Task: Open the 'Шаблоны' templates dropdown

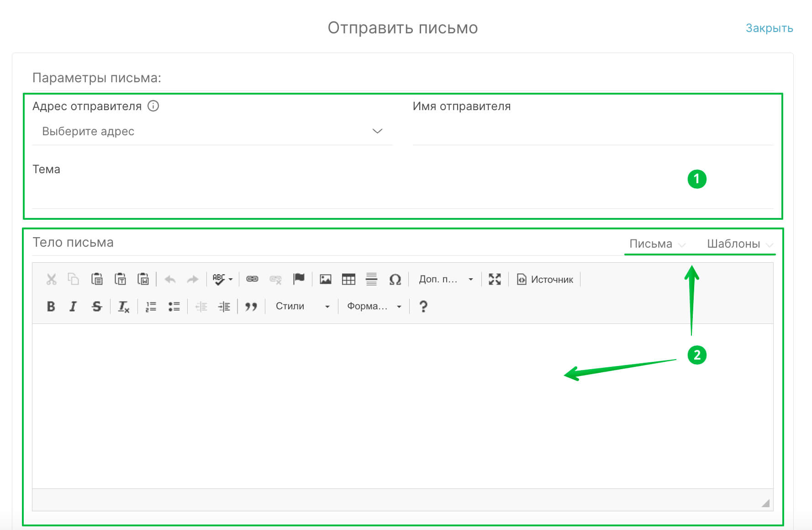Action: (740, 244)
